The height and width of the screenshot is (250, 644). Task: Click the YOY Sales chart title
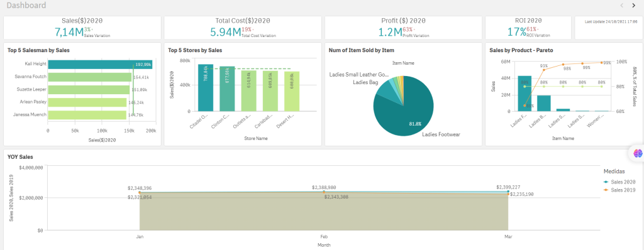point(20,157)
